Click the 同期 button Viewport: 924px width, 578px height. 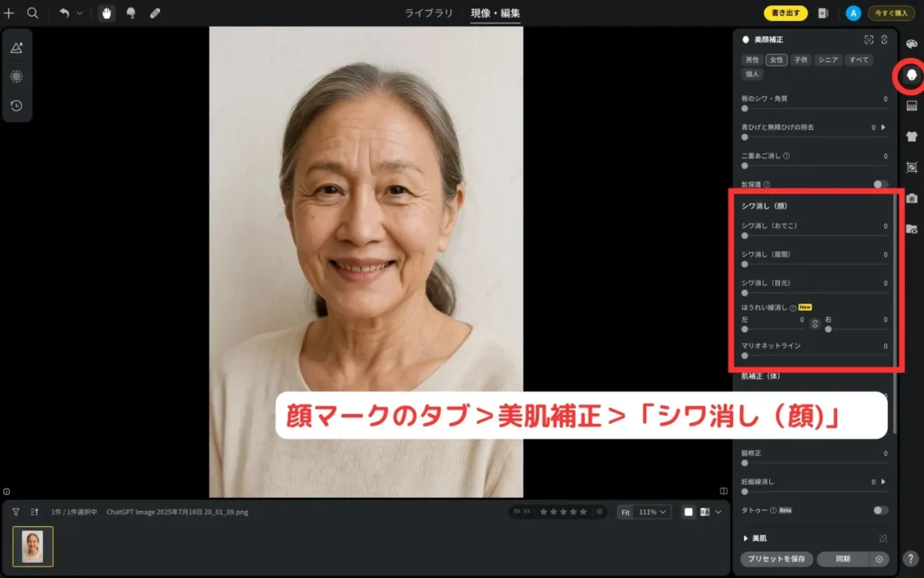[x=843, y=559]
